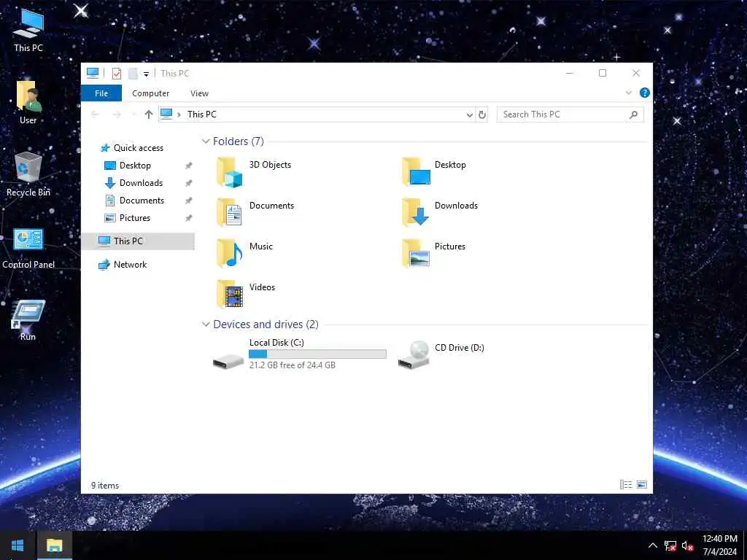This screenshot has width=747, height=560.
Task: Select the Control Panel desktop icon
Action: 28,248
